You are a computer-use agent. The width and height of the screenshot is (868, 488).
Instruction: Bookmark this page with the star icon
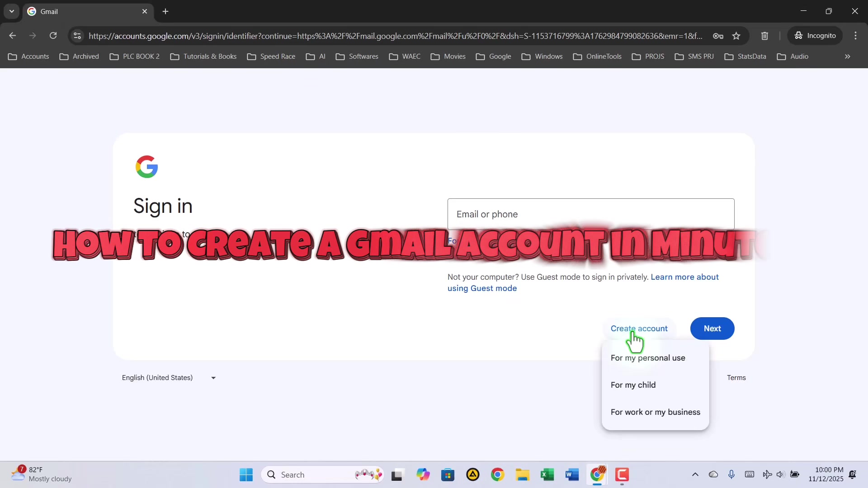click(x=736, y=36)
